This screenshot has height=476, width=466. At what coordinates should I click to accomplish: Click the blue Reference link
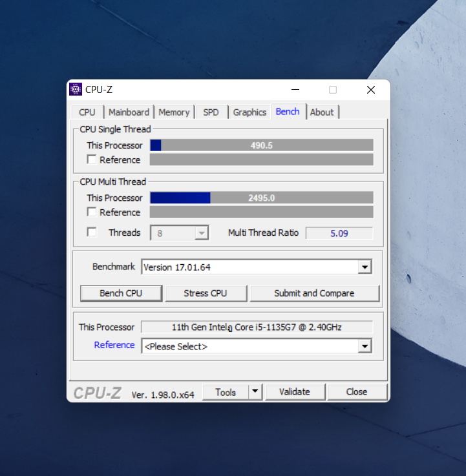(114, 345)
